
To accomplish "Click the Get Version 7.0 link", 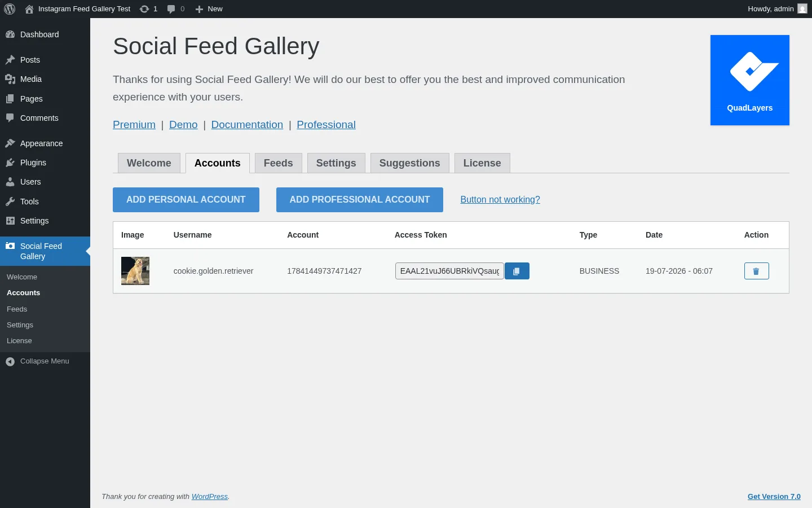I will click(x=774, y=497).
